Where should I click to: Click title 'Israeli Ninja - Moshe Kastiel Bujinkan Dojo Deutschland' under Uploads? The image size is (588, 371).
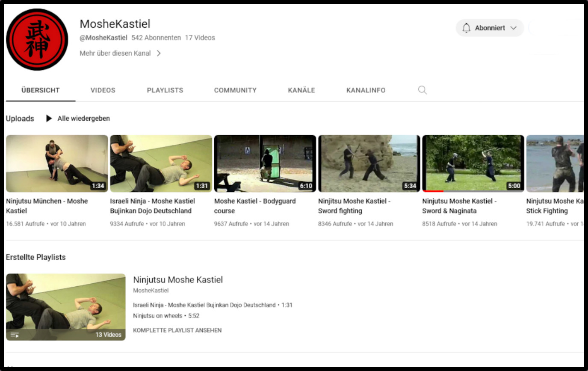coord(153,206)
